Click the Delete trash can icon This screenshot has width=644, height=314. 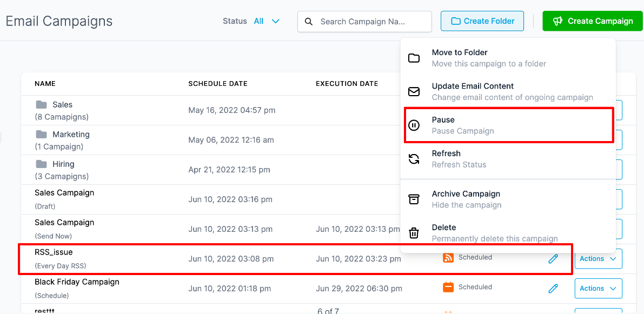coord(414,233)
